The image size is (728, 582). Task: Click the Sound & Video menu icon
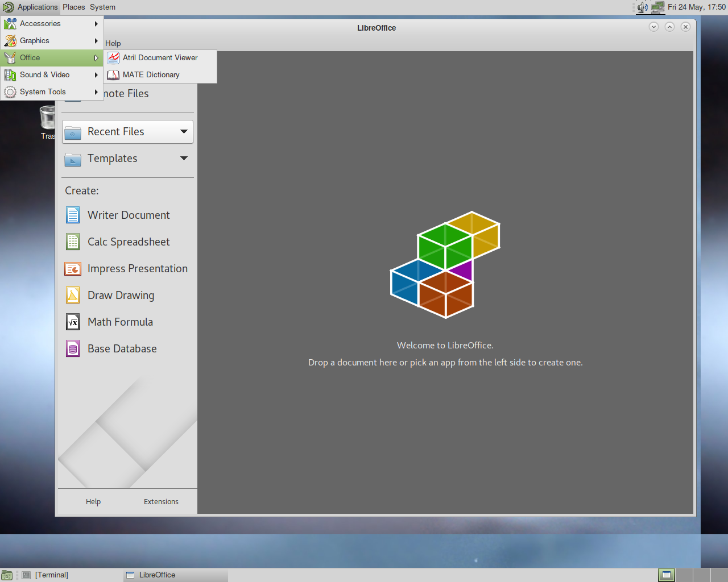(10, 74)
